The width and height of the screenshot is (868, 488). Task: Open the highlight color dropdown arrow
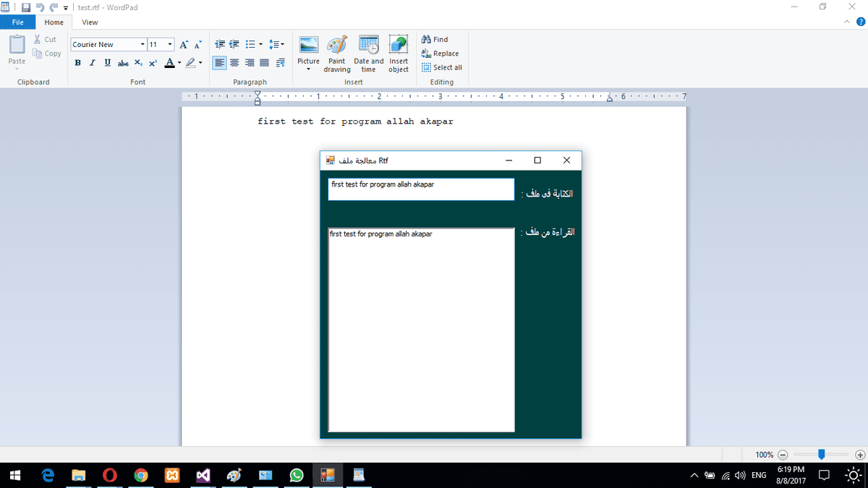point(200,63)
